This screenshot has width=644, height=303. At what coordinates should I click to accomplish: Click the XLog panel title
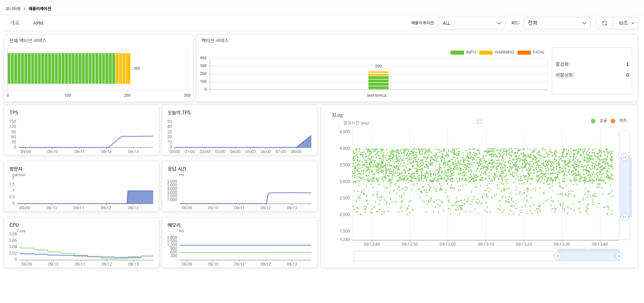[x=338, y=115]
